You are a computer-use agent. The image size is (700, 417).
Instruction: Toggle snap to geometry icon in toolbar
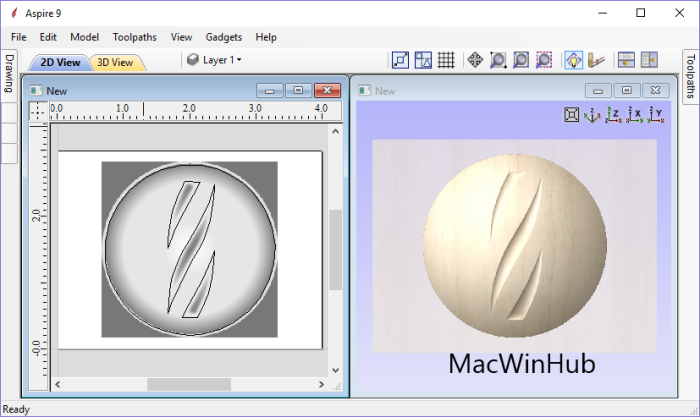[x=400, y=60]
